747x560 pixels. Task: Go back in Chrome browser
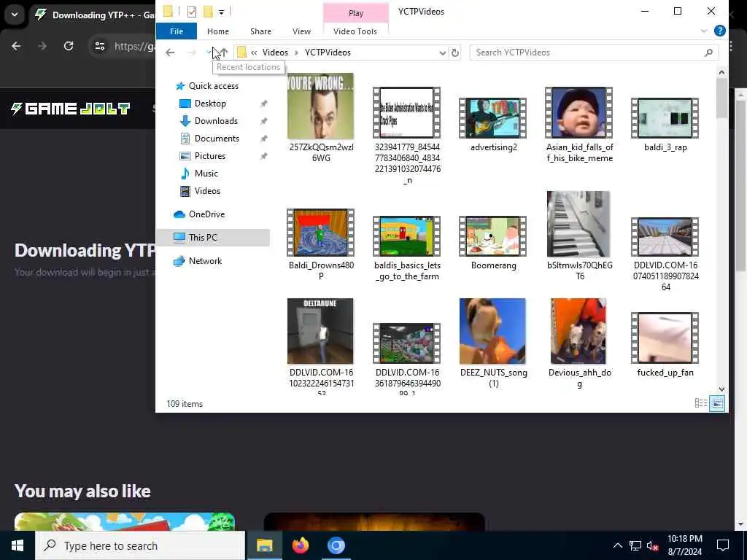pos(16,46)
